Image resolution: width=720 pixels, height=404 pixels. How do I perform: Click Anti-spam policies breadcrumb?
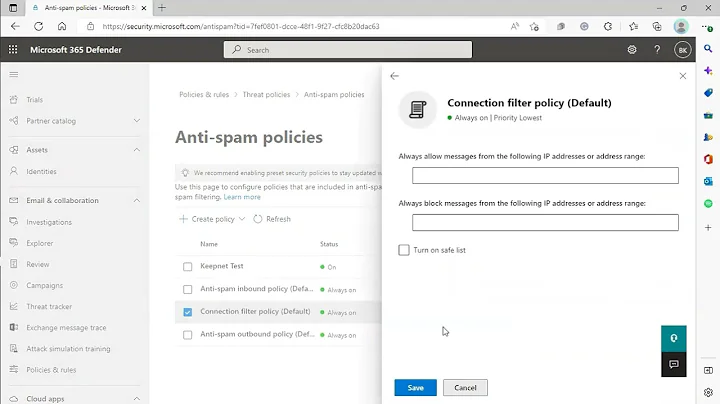(x=334, y=95)
